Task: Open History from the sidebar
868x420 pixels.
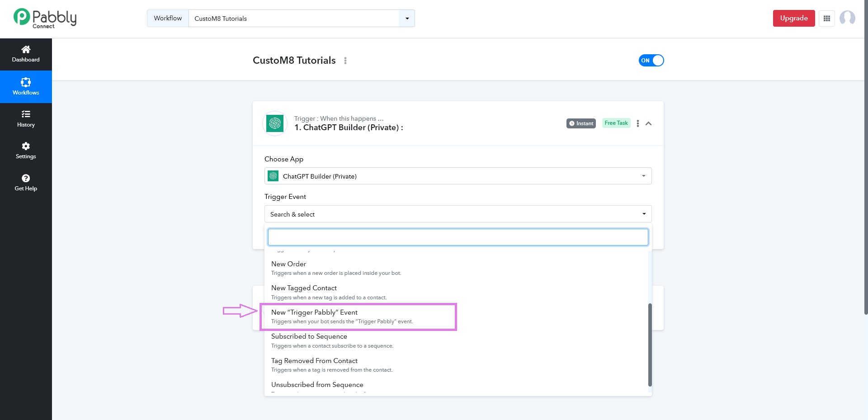Action: 26,119
